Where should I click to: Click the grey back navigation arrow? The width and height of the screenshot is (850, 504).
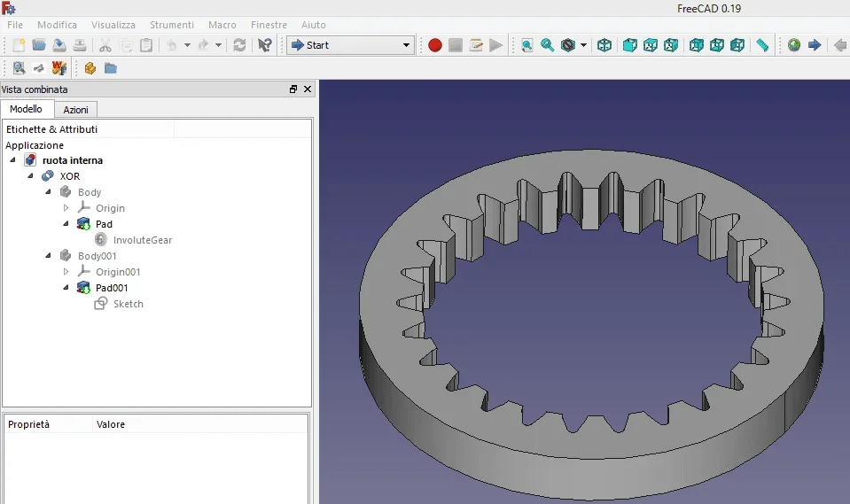coord(840,45)
